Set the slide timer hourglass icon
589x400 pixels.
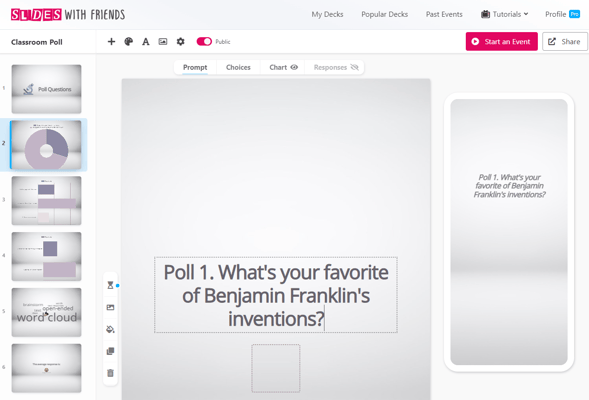coord(110,285)
